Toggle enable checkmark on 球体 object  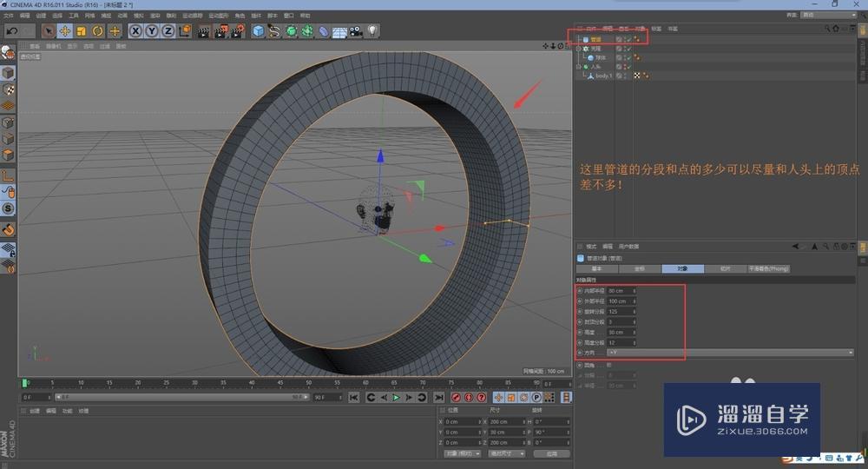[628, 57]
